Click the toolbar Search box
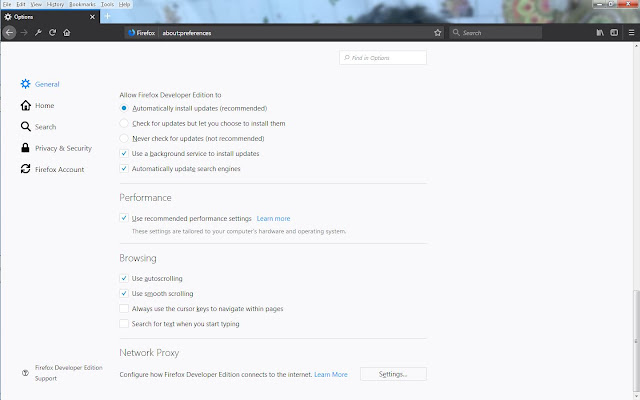 [496, 33]
